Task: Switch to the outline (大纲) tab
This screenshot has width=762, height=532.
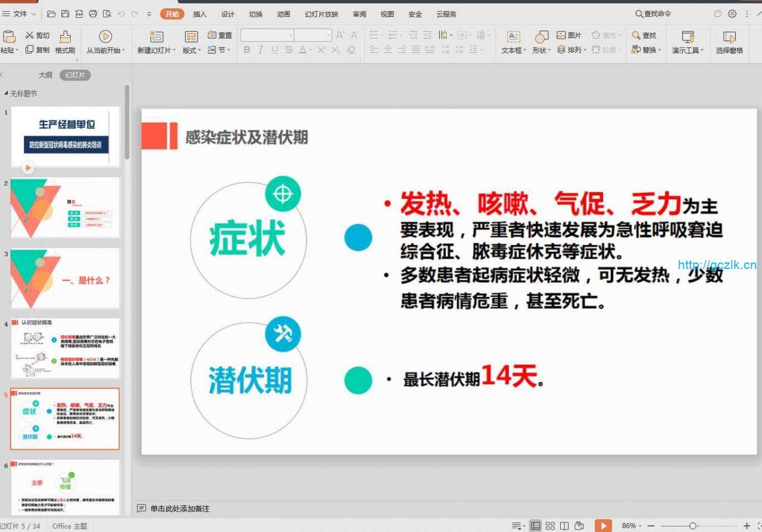Action: (x=45, y=75)
